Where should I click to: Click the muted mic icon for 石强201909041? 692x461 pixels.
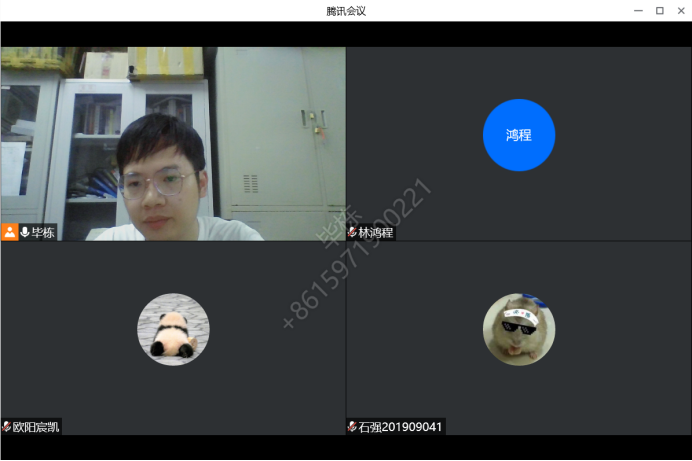[x=352, y=426]
